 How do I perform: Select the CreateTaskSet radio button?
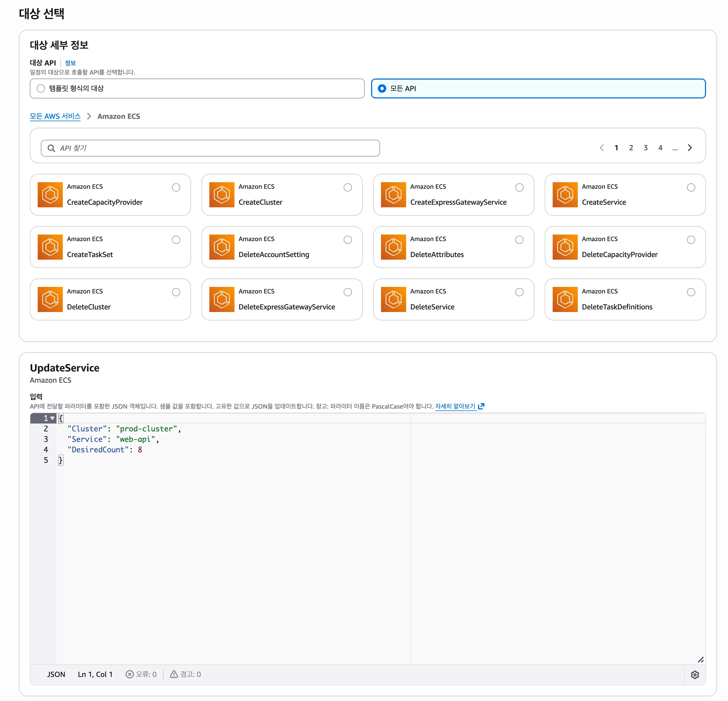coord(176,240)
